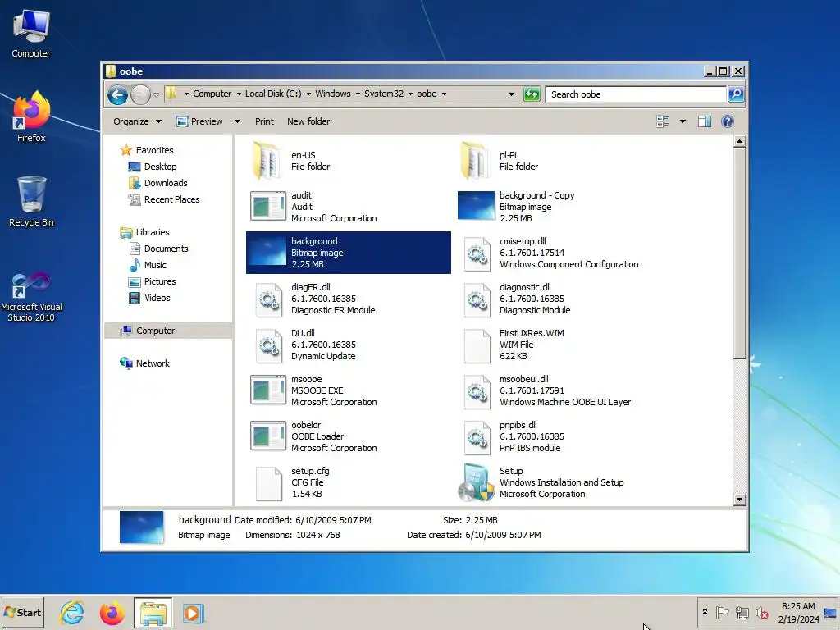Screen dimensions: 840x630
Task: Open Microsoft Visual Studio 2010 shortcut
Action: tap(31, 296)
